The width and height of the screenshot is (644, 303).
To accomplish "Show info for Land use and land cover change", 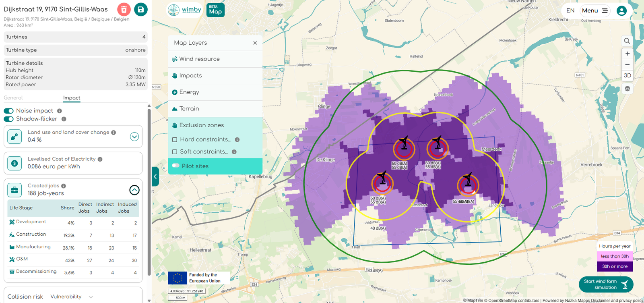I will [x=114, y=132].
